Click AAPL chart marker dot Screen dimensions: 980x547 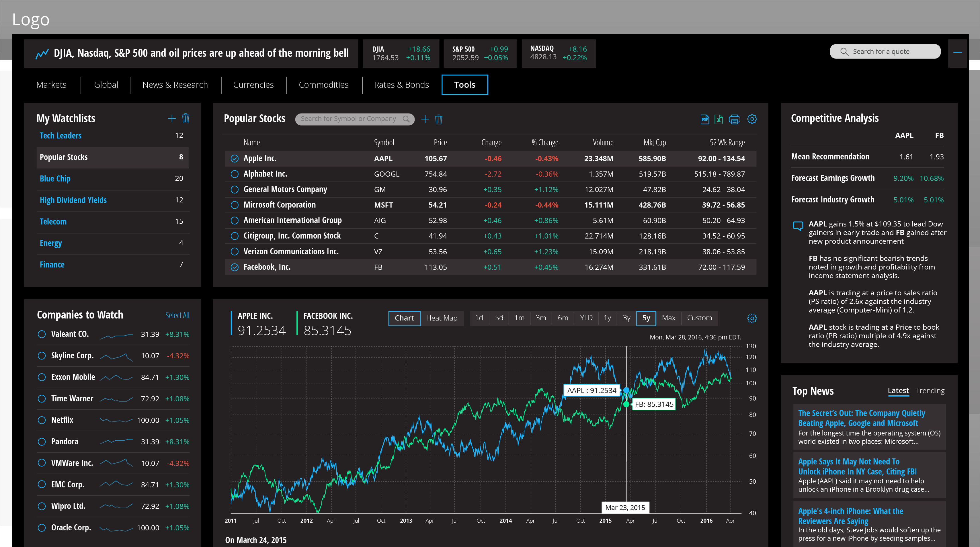point(626,390)
